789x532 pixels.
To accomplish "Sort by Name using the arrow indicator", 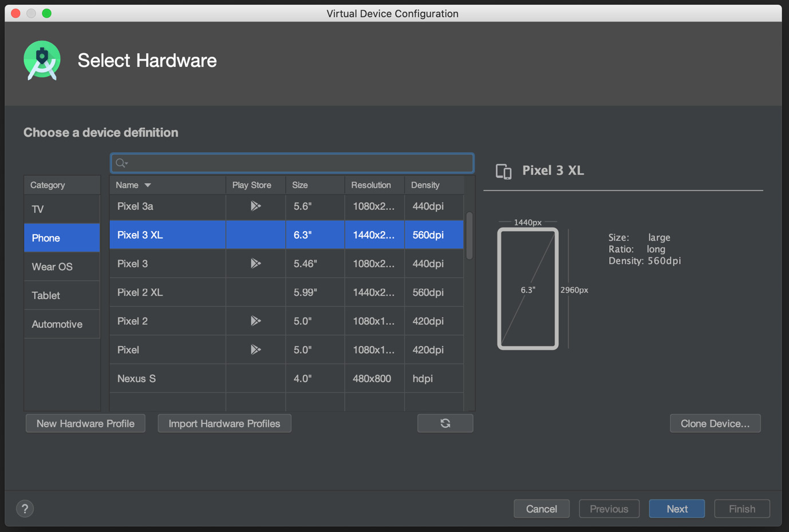I will [148, 185].
